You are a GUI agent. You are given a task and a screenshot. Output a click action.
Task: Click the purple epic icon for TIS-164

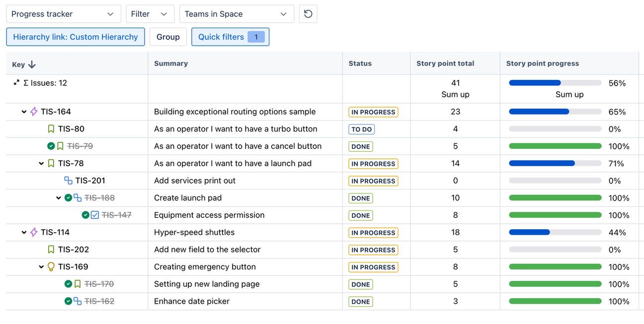(x=34, y=112)
